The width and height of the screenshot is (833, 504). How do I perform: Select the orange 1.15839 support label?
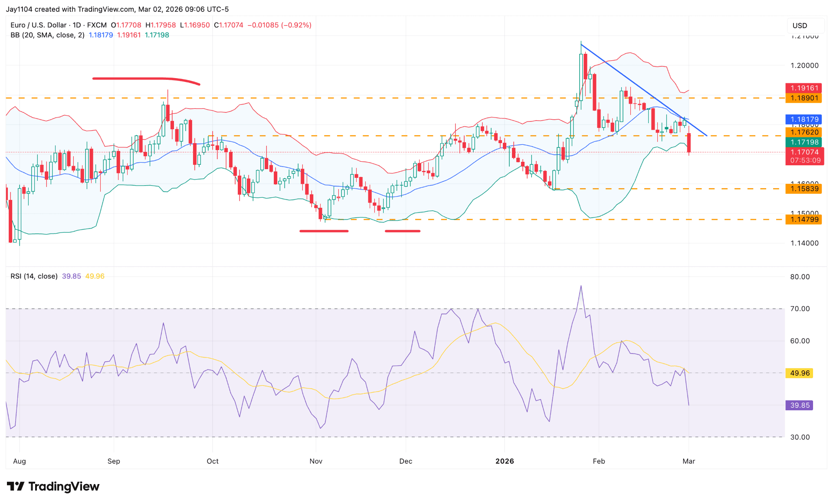point(803,189)
